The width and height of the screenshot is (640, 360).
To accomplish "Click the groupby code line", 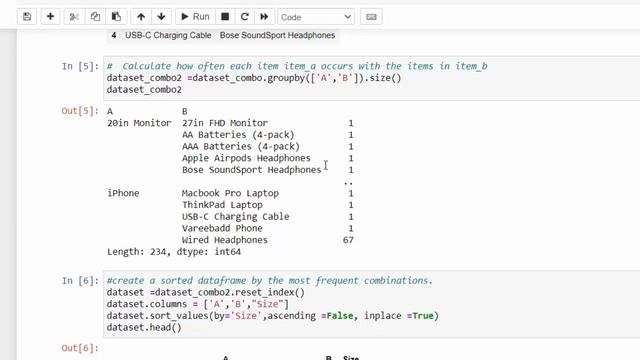I will point(254,78).
